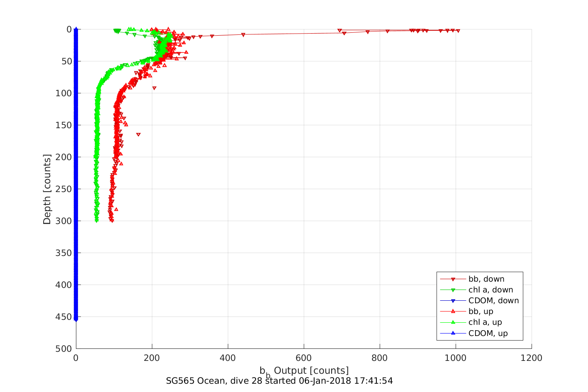This screenshot has width=588, height=392.
Task: Click the plot title 'SG565 Ocean, dive 28' text
Action: [214, 381]
